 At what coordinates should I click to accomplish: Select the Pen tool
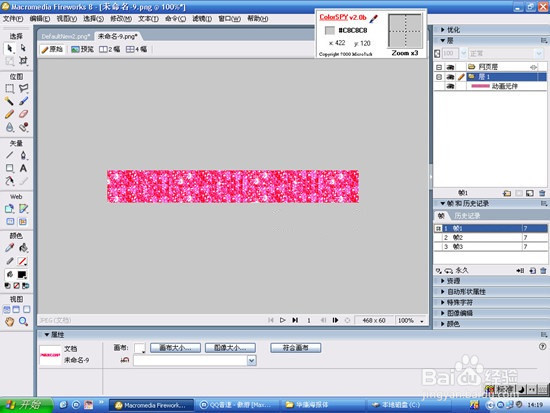coord(23,155)
